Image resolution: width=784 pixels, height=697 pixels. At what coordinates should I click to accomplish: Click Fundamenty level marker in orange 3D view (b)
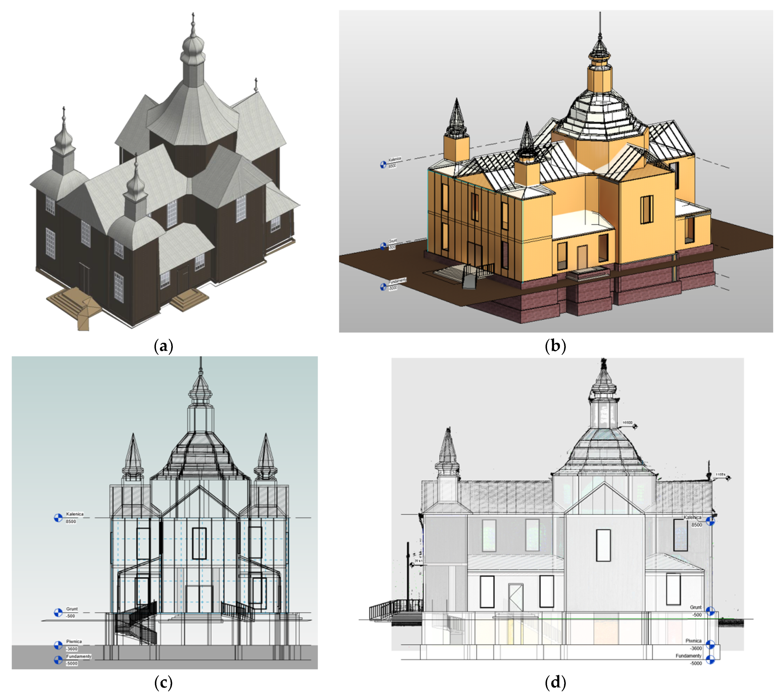tap(383, 287)
